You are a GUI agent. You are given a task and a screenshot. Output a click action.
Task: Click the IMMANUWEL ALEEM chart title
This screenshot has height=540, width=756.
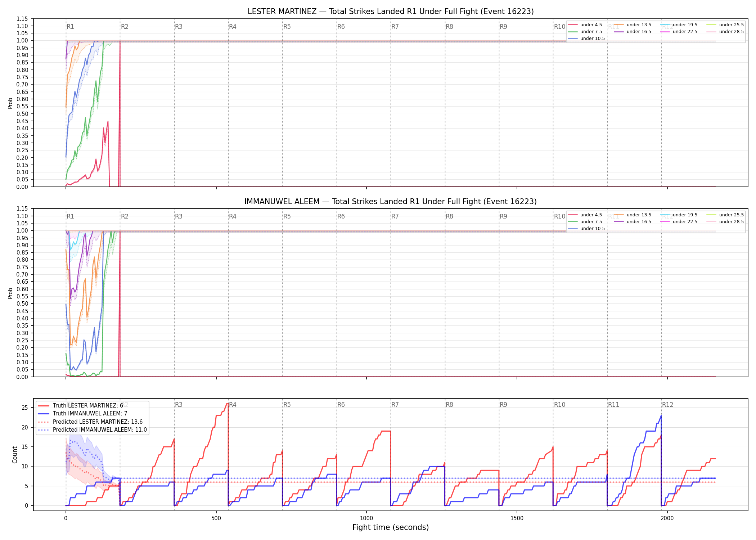pyautogui.click(x=391, y=202)
